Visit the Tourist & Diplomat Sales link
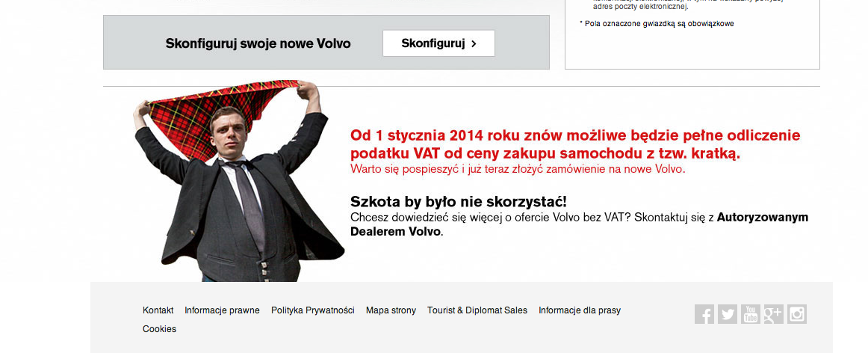The image size is (868, 353). (477, 310)
